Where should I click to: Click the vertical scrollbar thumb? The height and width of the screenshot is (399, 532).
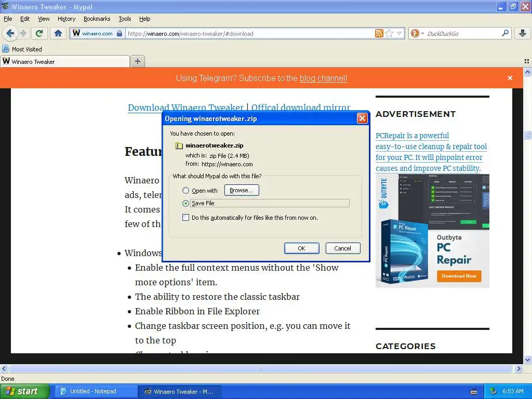tap(527, 135)
